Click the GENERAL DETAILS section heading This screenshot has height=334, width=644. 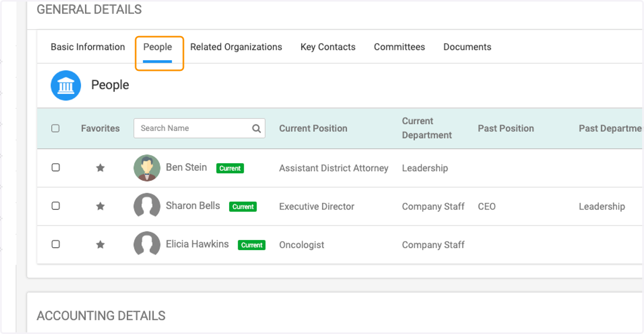tap(89, 10)
